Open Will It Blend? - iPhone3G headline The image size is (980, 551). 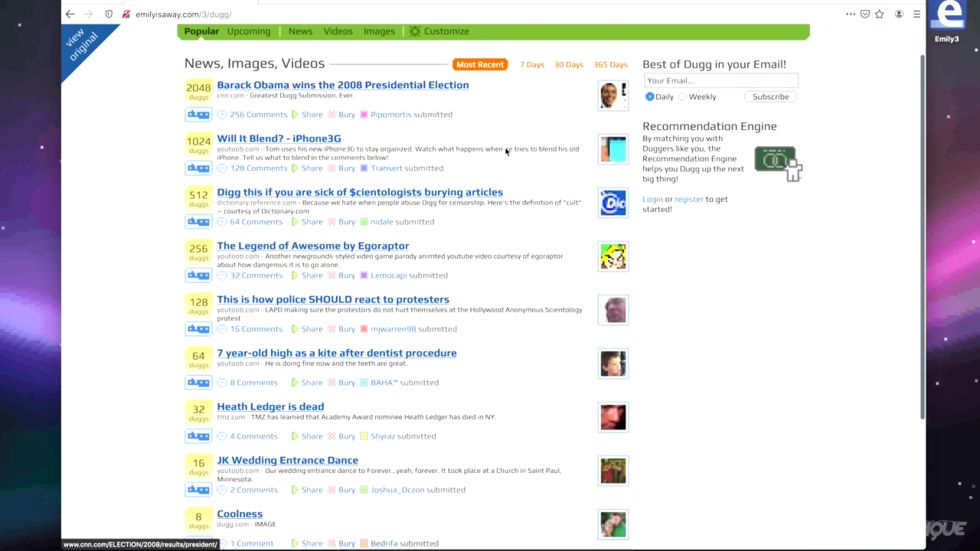pyautogui.click(x=279, y=139)
